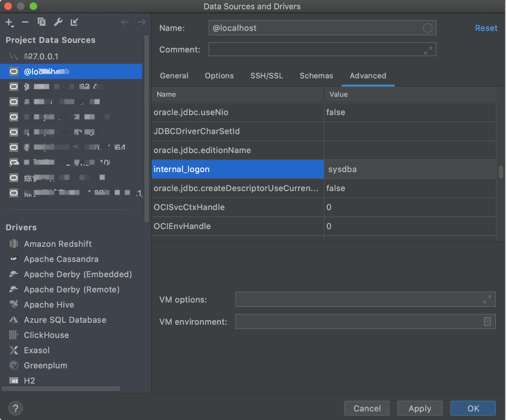Open the SSH/SSL tab

point(267,76)
